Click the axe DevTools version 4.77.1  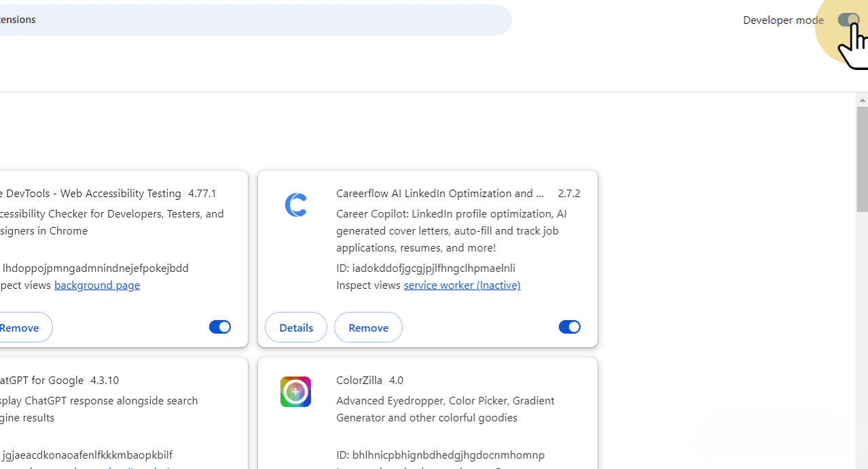[x=202, y=193]
